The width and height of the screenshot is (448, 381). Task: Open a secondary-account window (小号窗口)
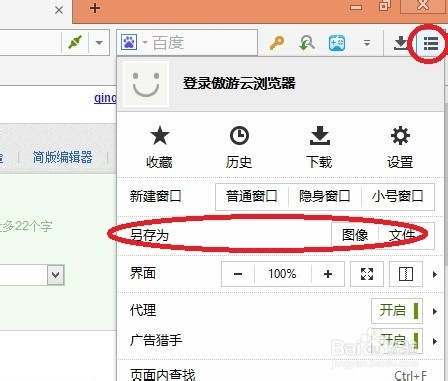[398, 196]
